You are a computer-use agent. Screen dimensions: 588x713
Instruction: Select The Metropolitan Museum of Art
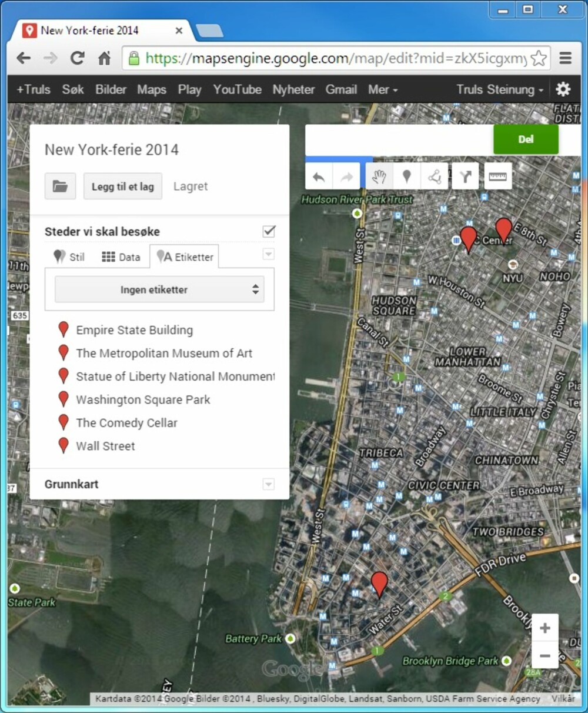(164, 353)
